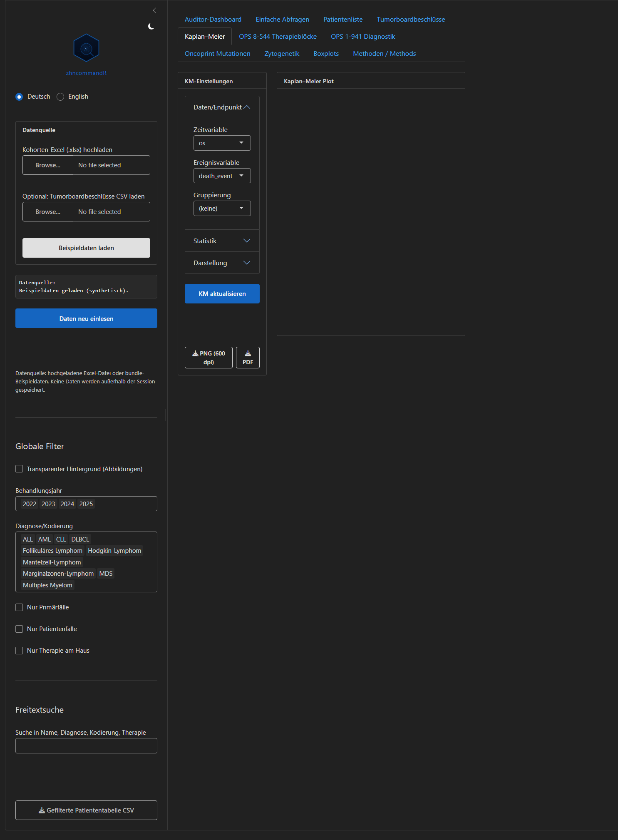Expand the Darstellung section
The width and height of the screenshot is (618, 840).
pos(222,263)
